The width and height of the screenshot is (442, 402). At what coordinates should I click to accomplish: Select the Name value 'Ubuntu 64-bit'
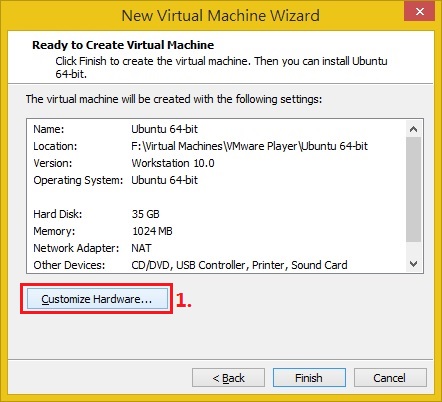pyautogui.click(x=164, y=129)
